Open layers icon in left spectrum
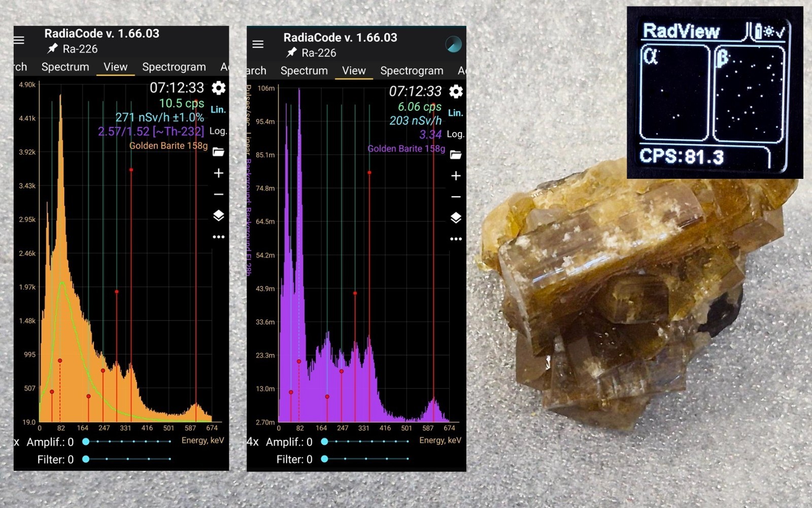 pos(219,216)
